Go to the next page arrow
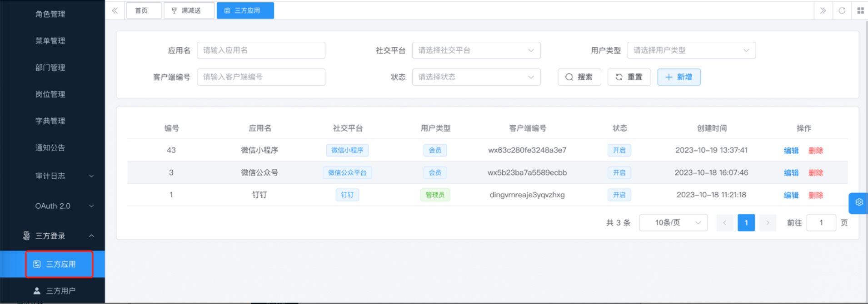 [768, 223]
